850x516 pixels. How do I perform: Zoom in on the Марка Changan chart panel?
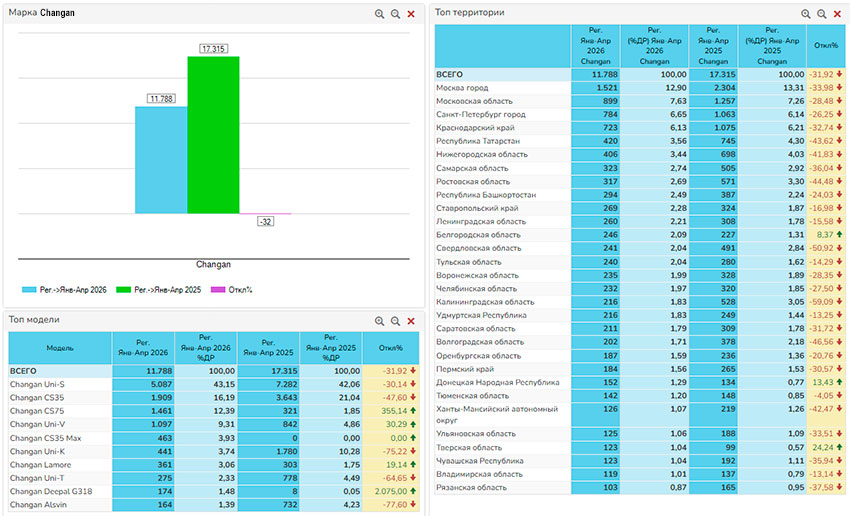pyautogui.click(x=379, y=14)
